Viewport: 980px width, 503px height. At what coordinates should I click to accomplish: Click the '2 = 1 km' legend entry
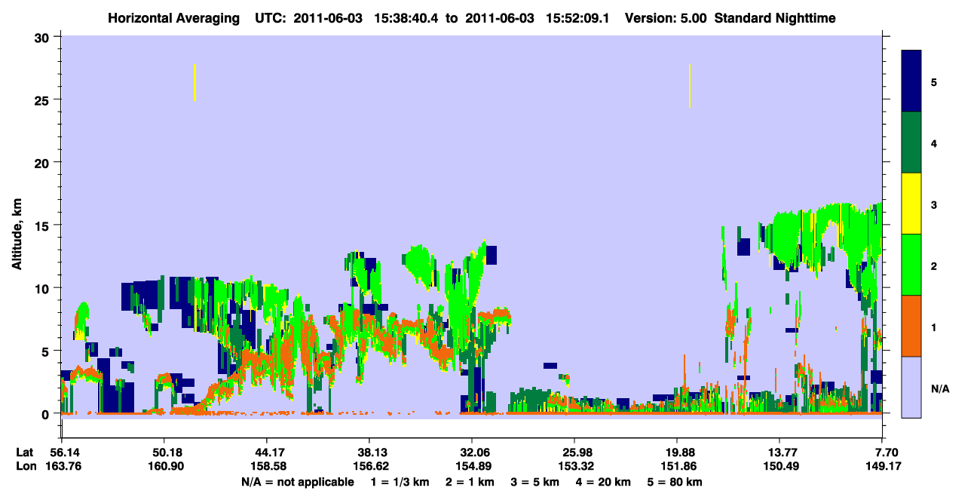tap(470, 482)
